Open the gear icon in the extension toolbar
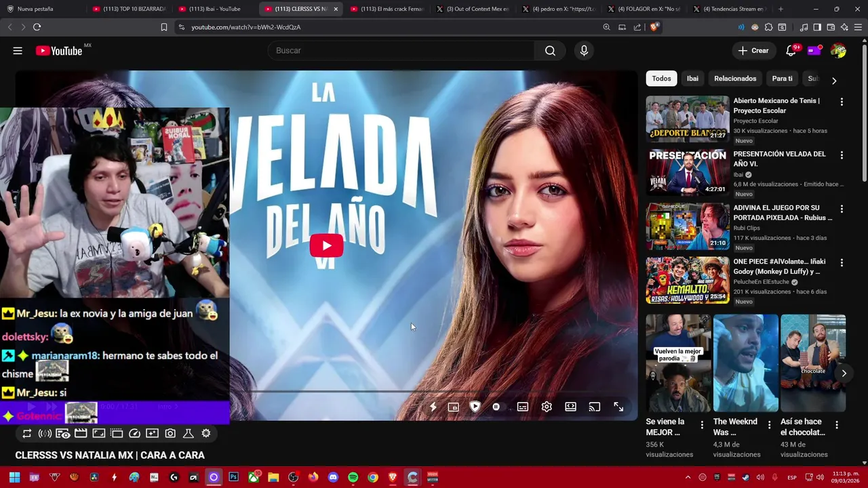 click(206, 434)
